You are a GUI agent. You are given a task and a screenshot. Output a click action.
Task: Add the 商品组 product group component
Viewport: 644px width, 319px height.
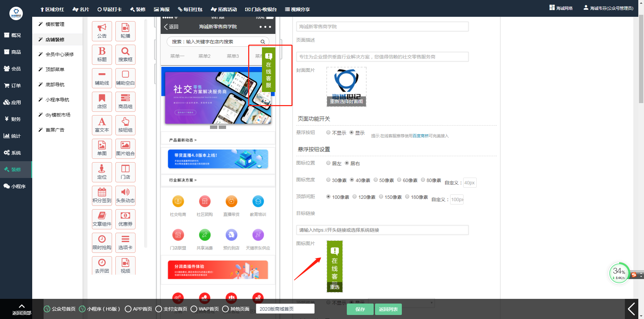[125, 102]
